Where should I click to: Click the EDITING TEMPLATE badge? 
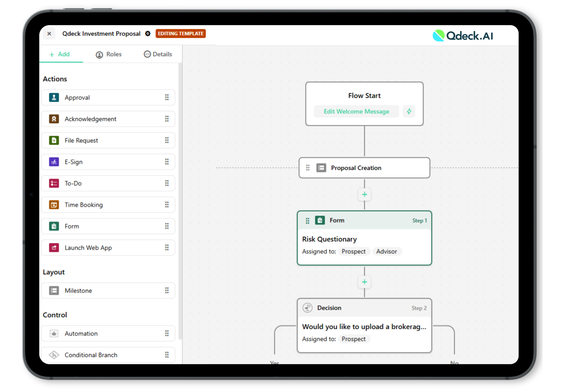tap(180, 33)
